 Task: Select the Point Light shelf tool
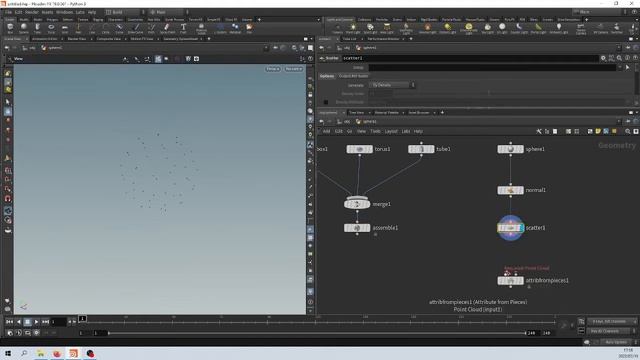coord(353,29)
